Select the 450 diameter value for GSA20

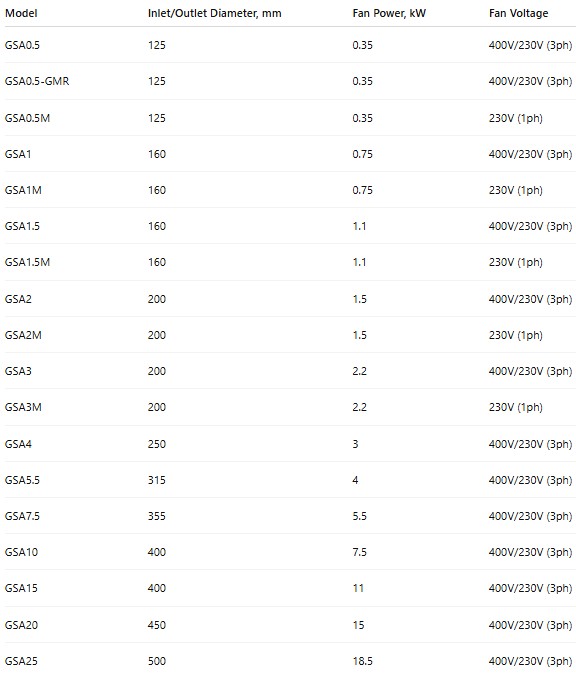pos(157,625)
